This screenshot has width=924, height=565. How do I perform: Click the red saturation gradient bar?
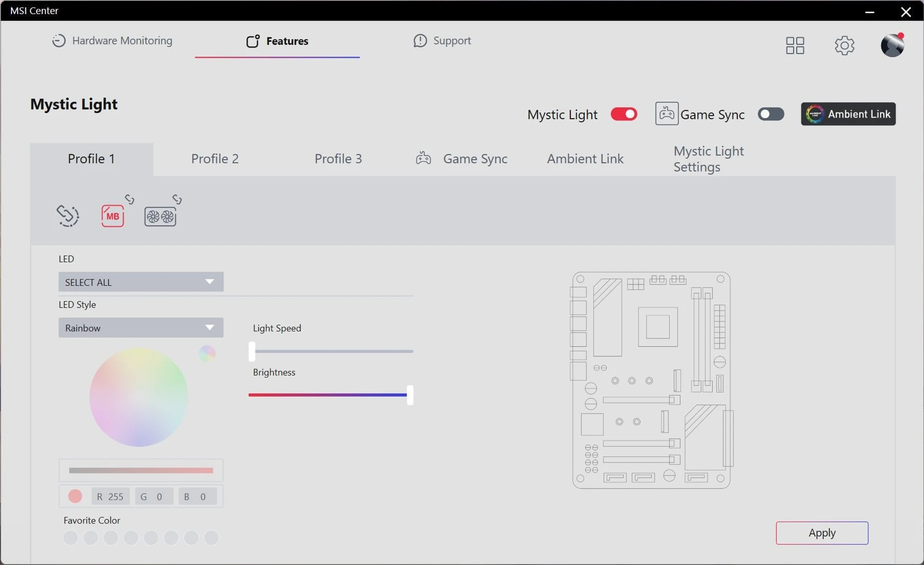(x=141, y=471)
